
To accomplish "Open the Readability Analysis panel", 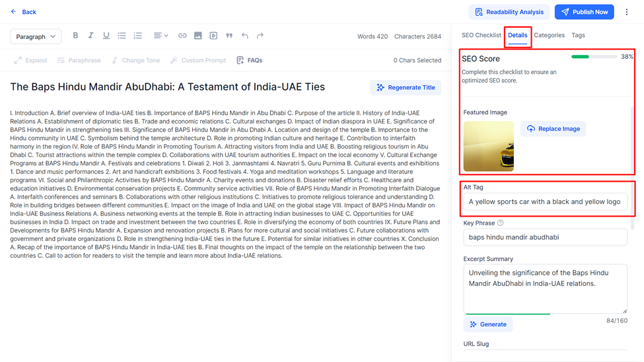I will tap(509, 12).
